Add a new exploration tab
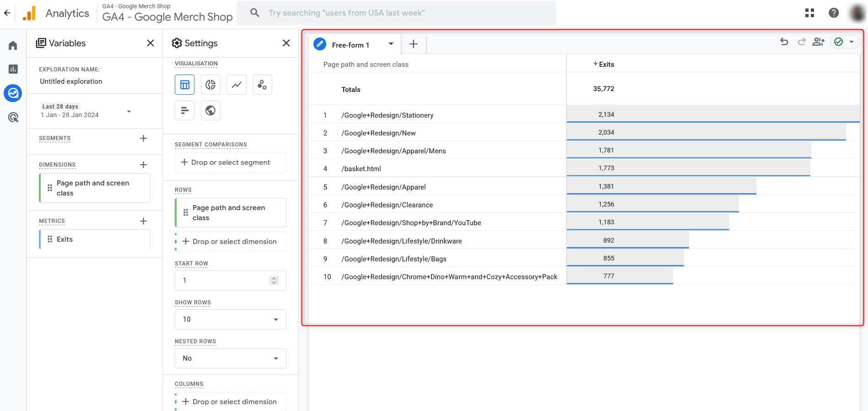The height and width of the screenshot is (411, 868). (x=413, y=44)
